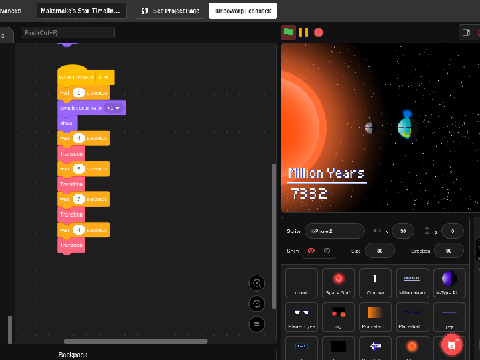Edit the first wait block's seconds value

pyautogui.click(x=79, y=93)
